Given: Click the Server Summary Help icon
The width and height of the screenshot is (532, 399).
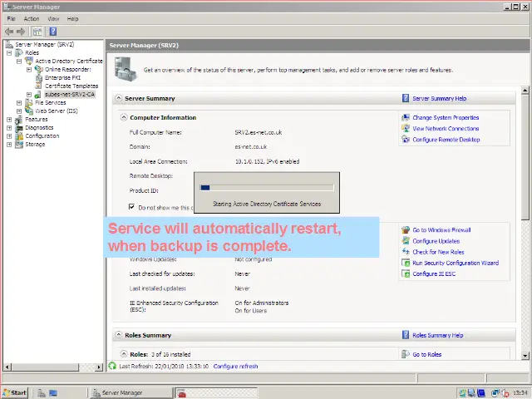Looking at the screenshot, I should [406, 98].
